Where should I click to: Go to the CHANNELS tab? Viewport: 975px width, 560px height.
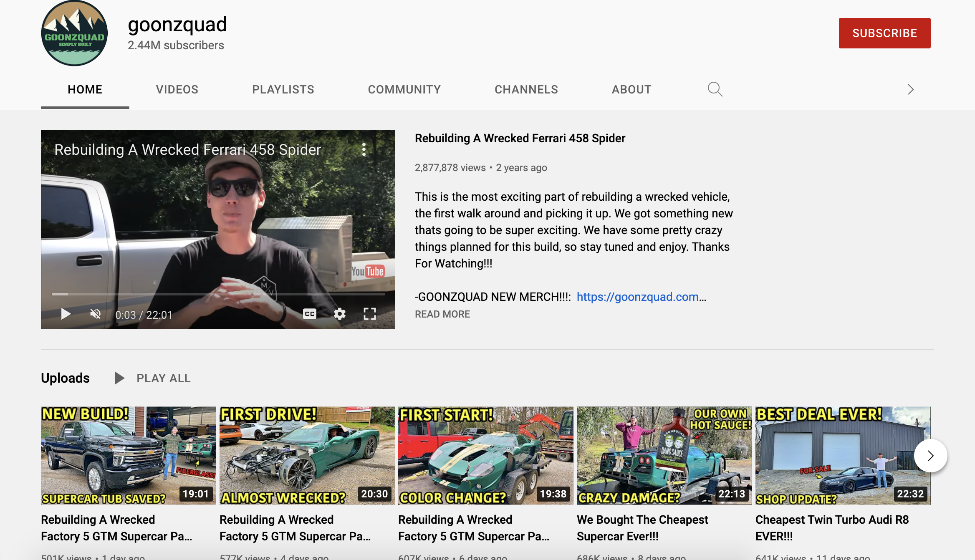(526, 89)
